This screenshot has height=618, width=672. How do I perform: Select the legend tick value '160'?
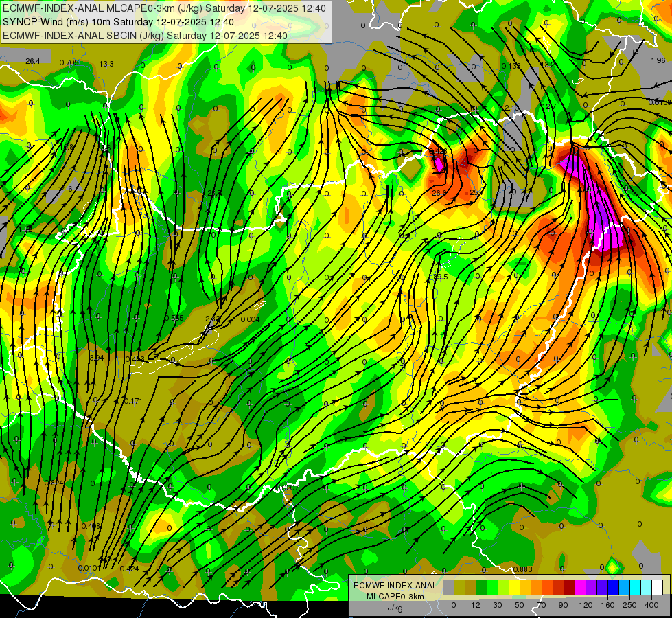click(x=607, y=605)
